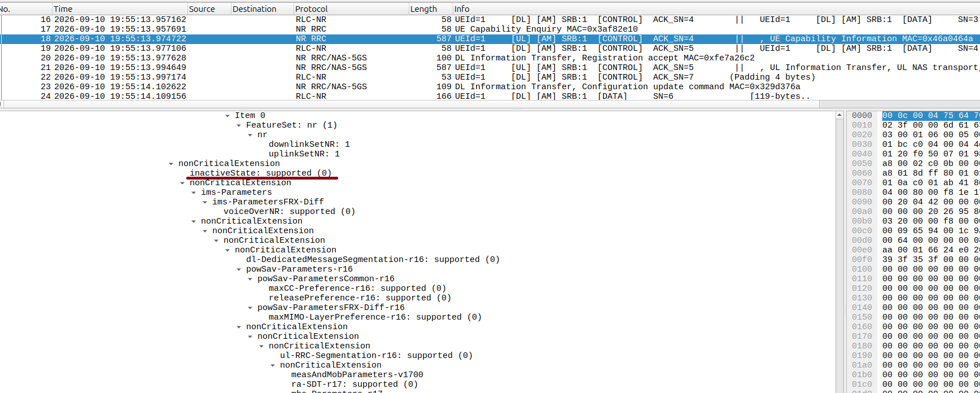The height and width of the screenshot is (393, 980).
Task: Select ra-SDT-r17: supported (0) field
Action: pos(355,385)
